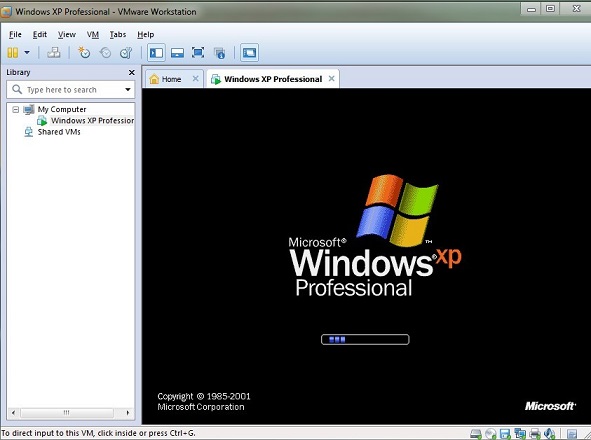Toggle the console view toolbar button

[249, 52]
